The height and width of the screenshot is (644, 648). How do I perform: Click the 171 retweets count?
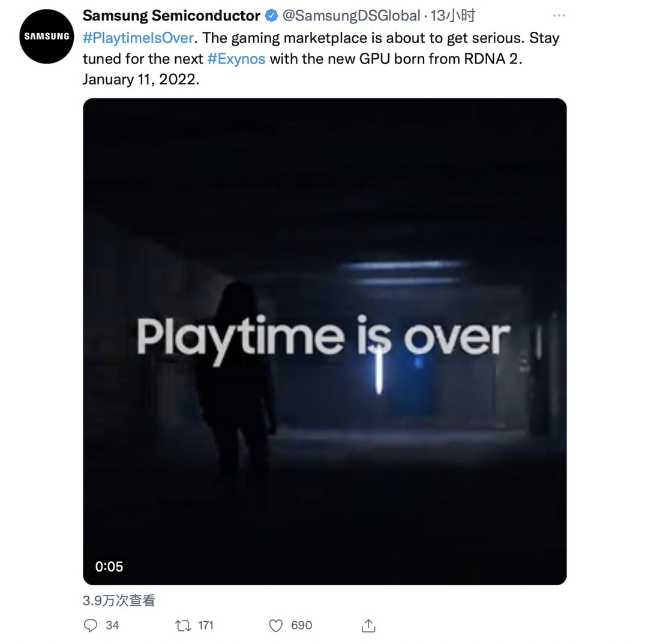pyautogui.click(x=206, y=625)
